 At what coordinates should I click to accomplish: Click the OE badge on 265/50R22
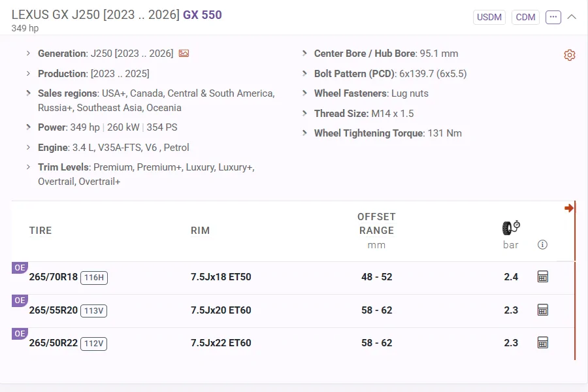tap(20, 333)
